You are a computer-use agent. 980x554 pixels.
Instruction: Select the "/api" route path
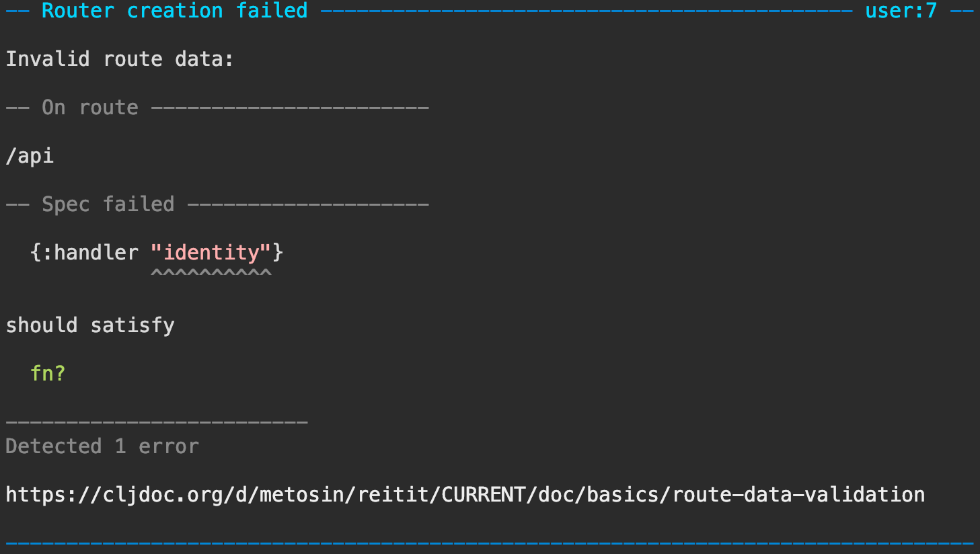(30, 156)
